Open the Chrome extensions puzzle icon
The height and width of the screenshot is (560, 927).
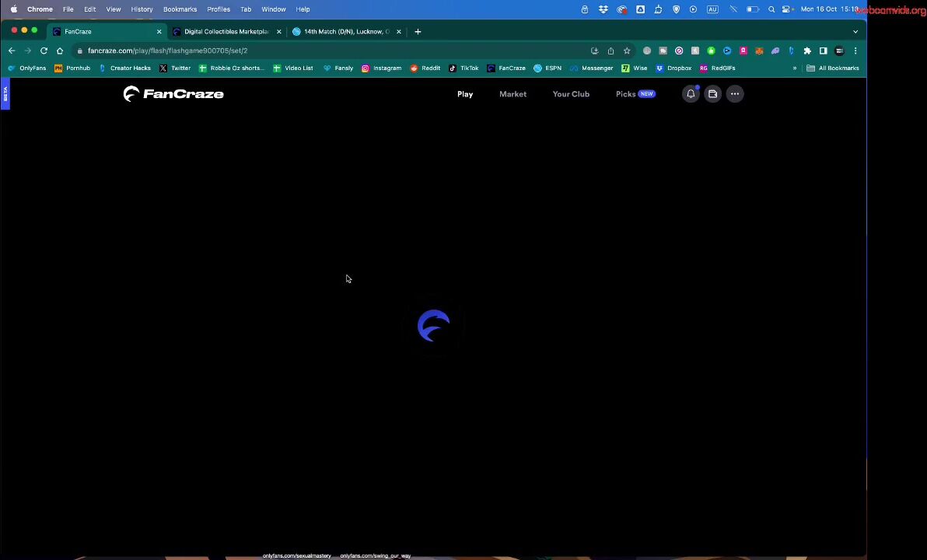coord(807,51)
